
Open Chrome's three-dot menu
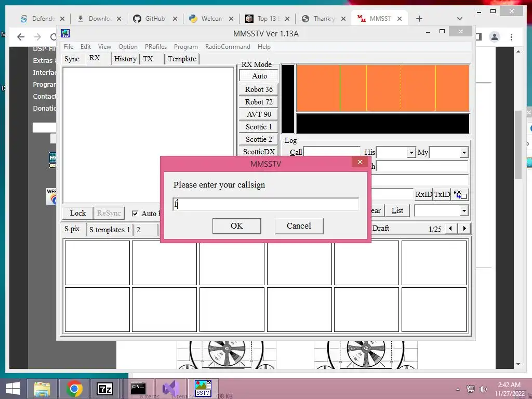512,37
